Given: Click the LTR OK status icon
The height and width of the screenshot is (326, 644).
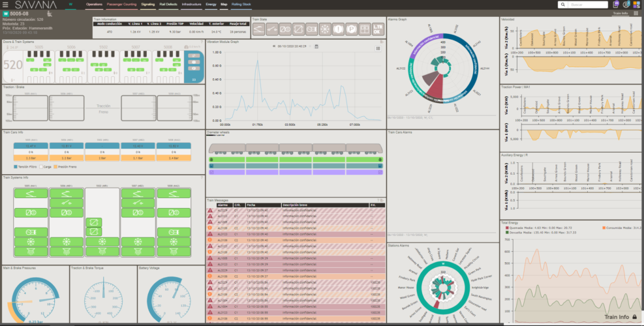Looking at the screenshot, I should click(x=378, y=29).
